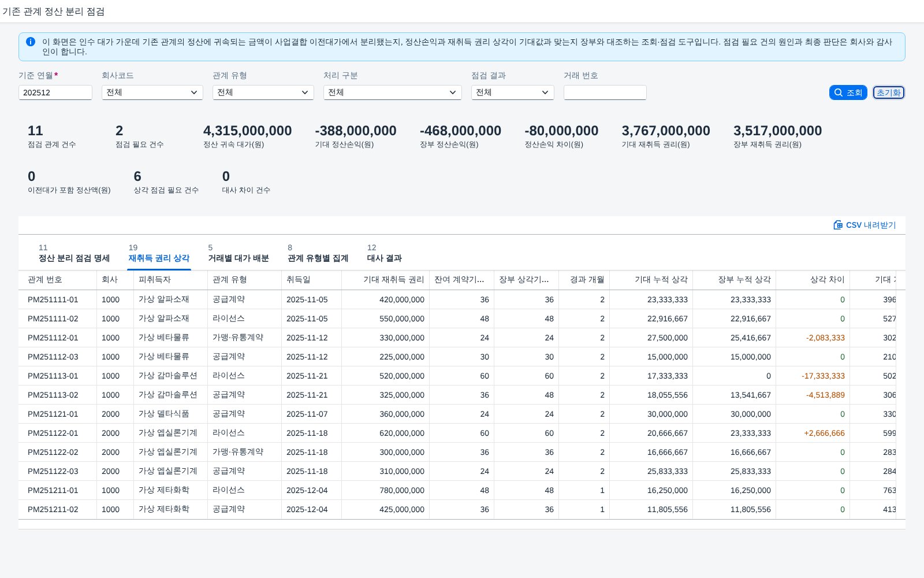Select the 재취득 권리 상각 tab
Screen dimensions: 924x578
(x=159, y=253)
